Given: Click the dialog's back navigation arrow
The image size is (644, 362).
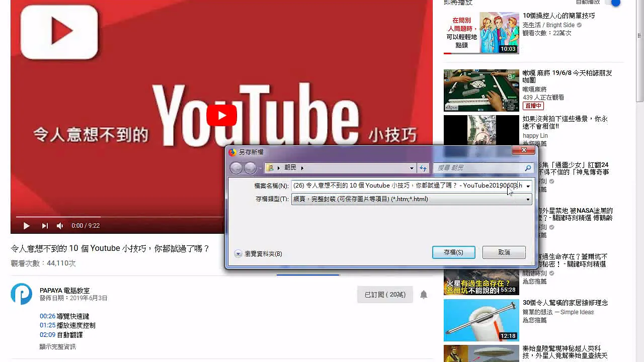Looking at the screenshot, I should coord(236,168).
